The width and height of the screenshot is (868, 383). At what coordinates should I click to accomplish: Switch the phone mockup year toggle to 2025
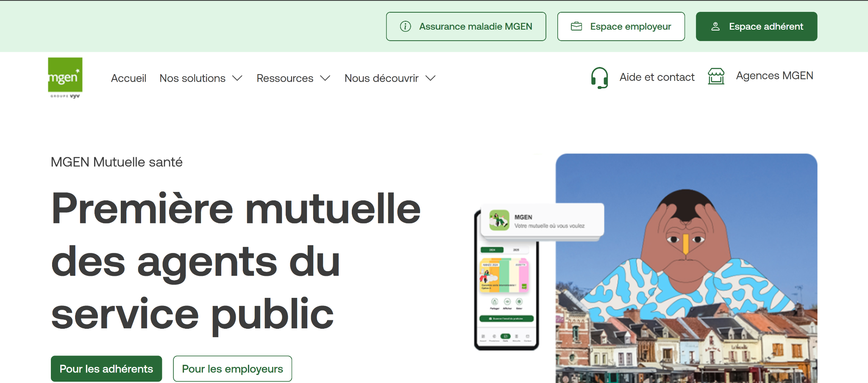516,250
